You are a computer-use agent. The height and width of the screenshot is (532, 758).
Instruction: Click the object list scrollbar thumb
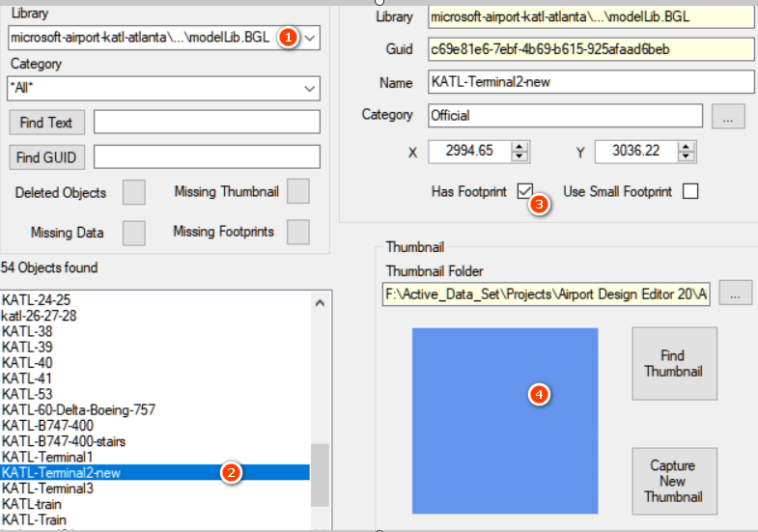[320, 475]
